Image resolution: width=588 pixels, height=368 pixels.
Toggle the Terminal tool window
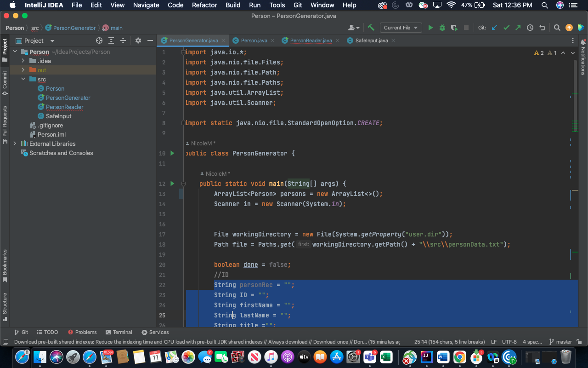[x=119, y=332]
